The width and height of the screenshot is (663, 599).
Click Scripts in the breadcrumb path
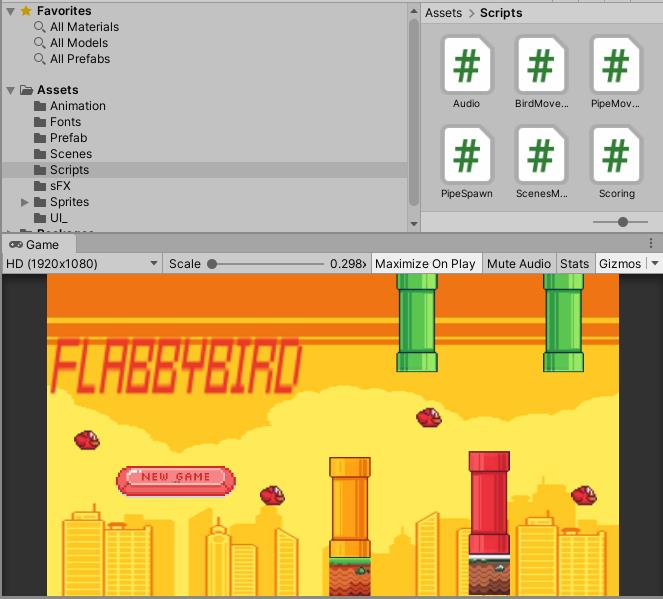pyautogui.click(x=501, y=13)
